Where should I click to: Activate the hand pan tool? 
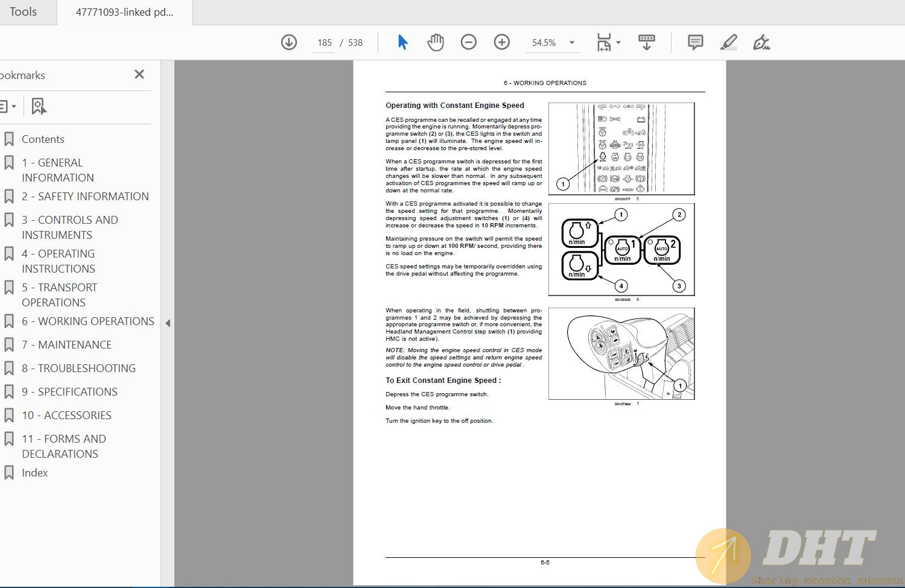click(x=435, y=42)
